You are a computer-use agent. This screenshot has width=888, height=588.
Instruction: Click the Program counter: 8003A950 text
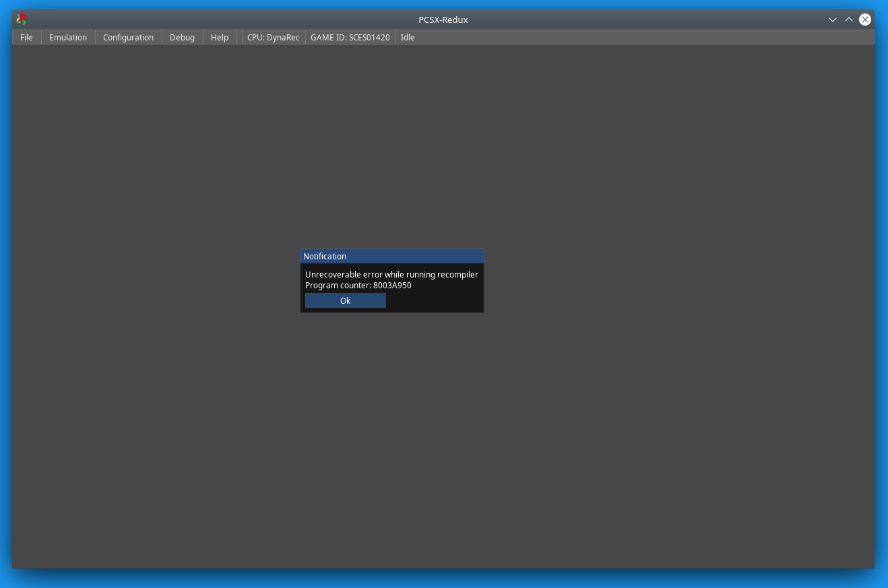pyautogui.click(x=358, y=285)
